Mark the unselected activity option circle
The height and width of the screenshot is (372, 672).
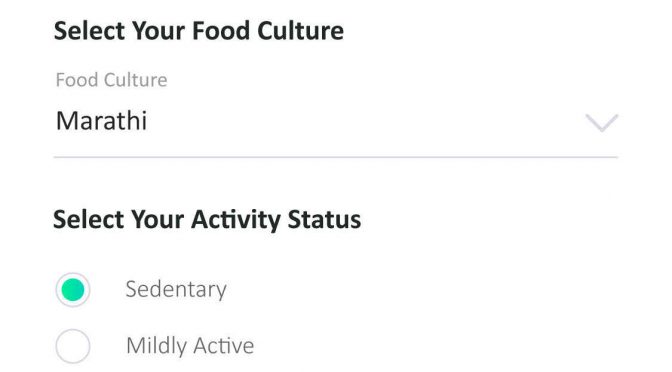pyautogui.click(x=73, y=346)
